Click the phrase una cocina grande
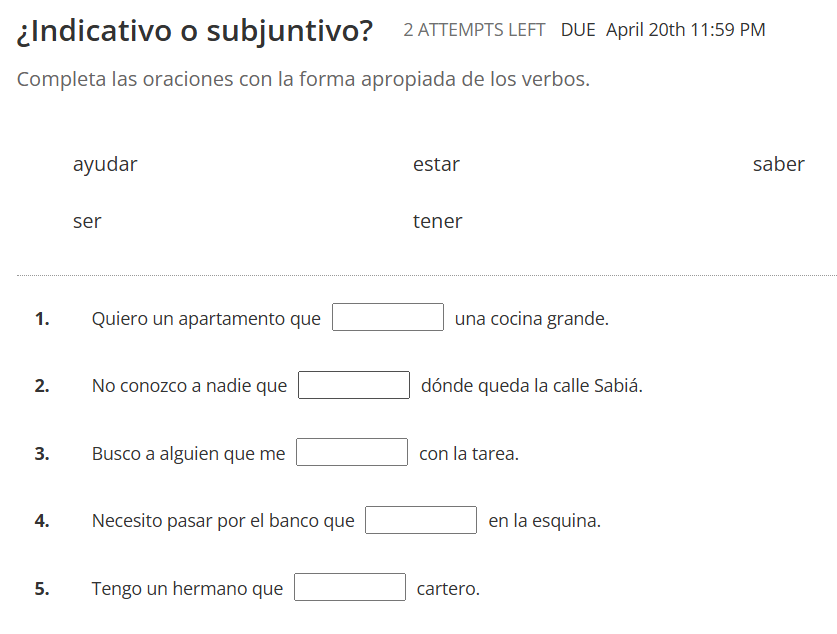Screen dimensions: 837x634 (531, 318)
